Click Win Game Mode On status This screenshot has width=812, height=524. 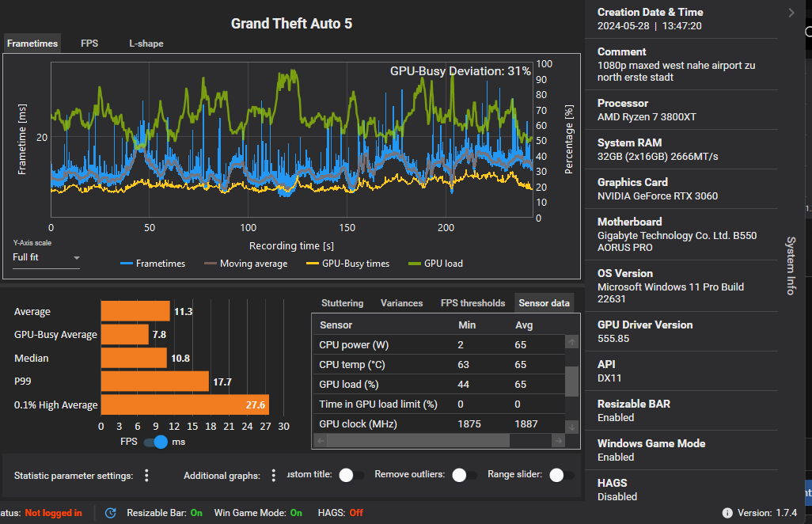[x=258, y=513]
